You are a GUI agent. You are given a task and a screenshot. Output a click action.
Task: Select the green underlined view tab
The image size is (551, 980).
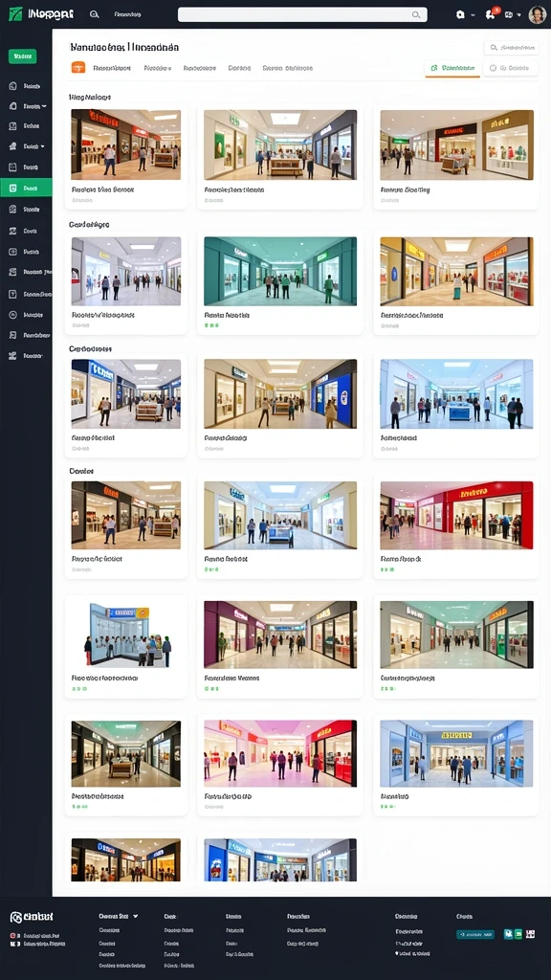[x=452, y=68]
